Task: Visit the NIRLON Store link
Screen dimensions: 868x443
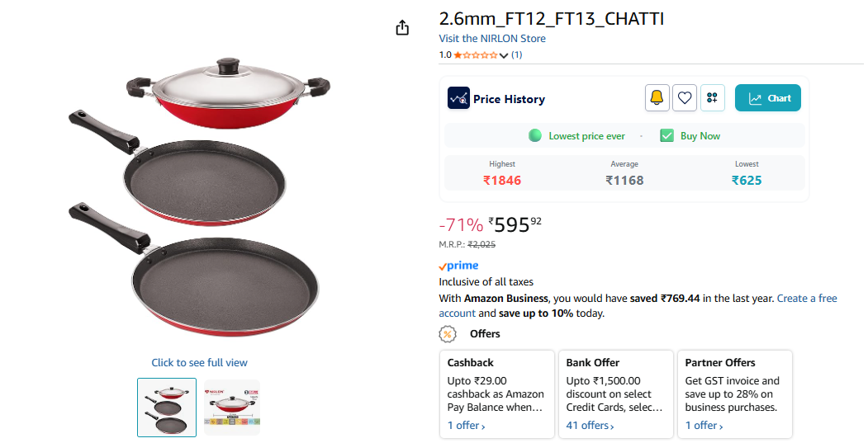Action: 492,39
